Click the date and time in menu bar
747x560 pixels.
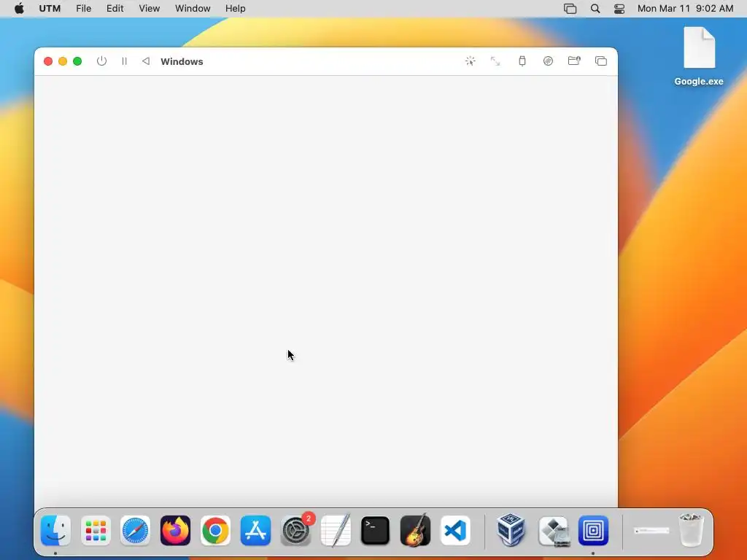click(685, 9)
